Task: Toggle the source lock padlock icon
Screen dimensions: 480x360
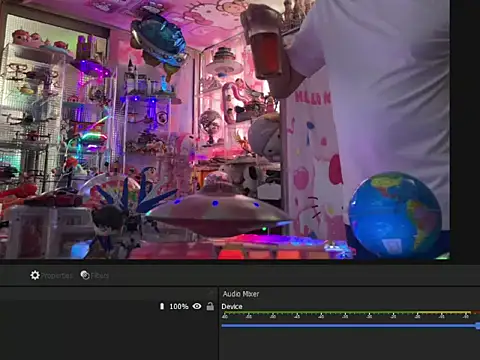Action: (210, 306)
